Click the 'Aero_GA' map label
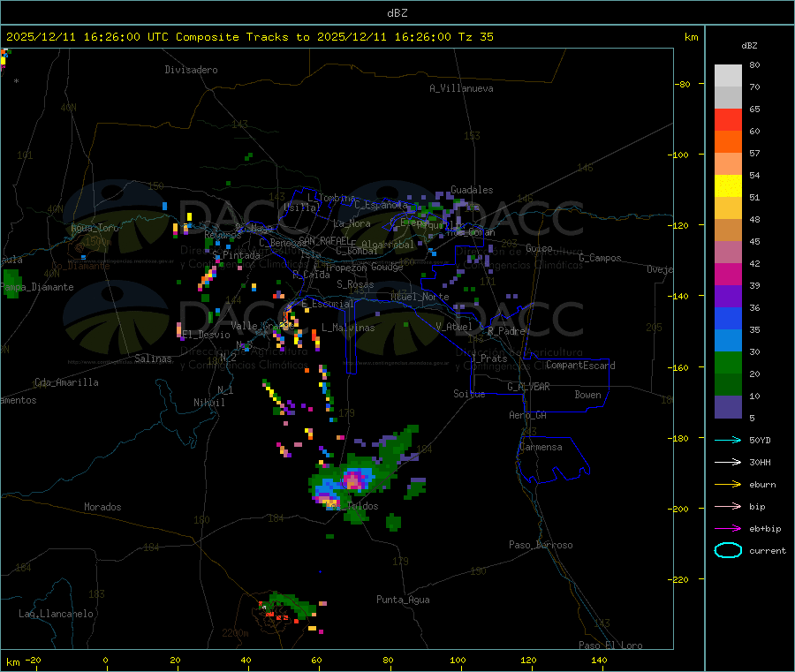This screenshot has width=795, height=672. 528,415
